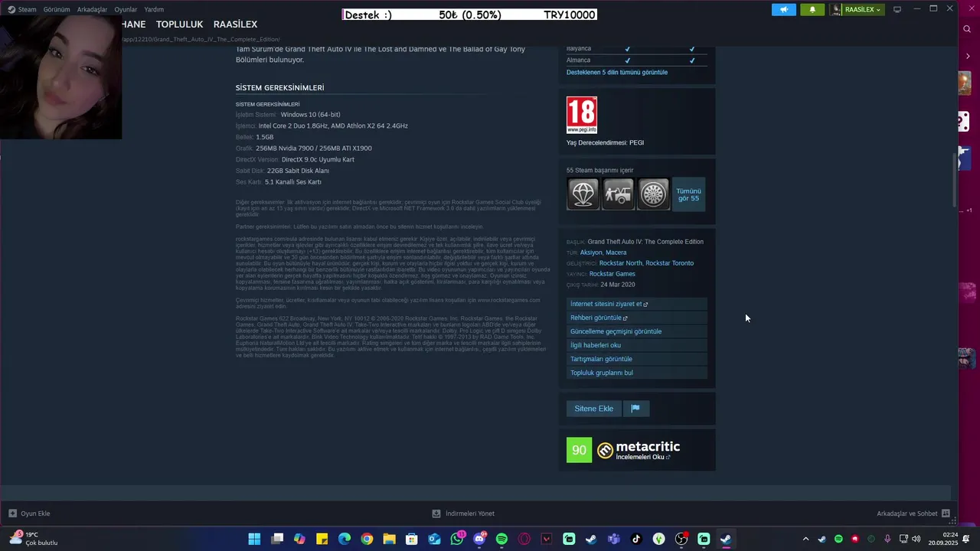Open the Yardım menu
Viewport: 980px width, 551px height.
154,9
